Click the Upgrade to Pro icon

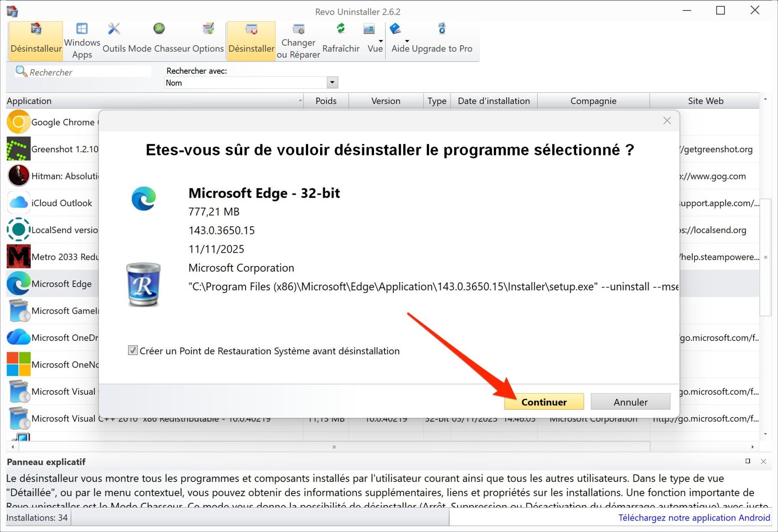(x=442, y=29)
